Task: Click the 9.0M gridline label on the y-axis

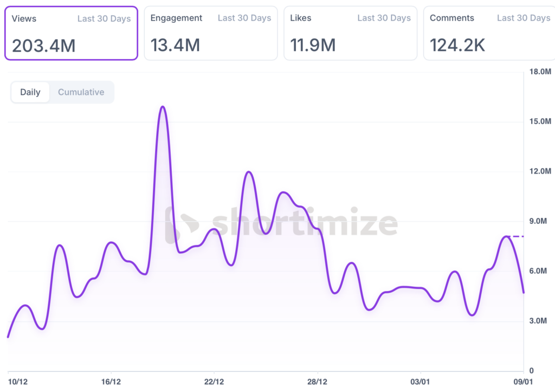Action: point(539,221)
